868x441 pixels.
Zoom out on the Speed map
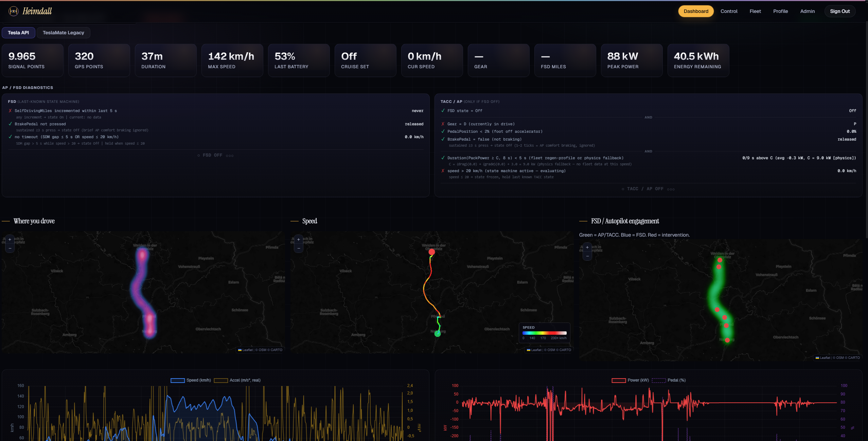299,249
